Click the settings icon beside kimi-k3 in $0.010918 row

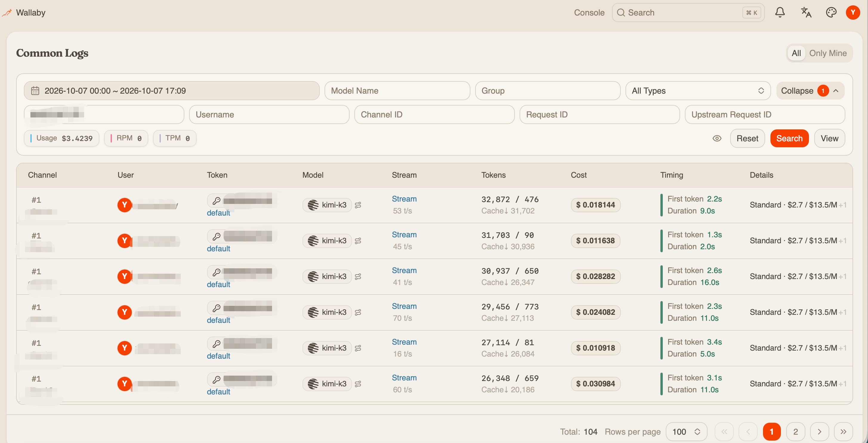(358, 348)
